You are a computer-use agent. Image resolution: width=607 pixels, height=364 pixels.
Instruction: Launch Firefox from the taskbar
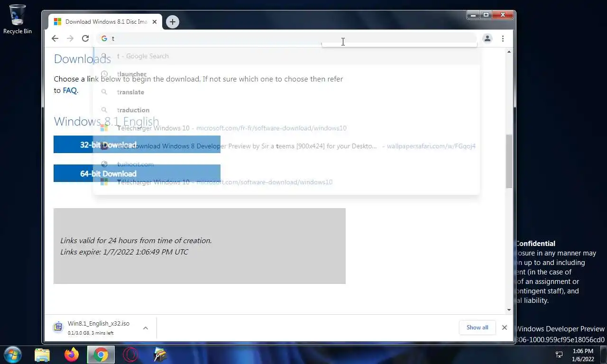coord(72,355)
